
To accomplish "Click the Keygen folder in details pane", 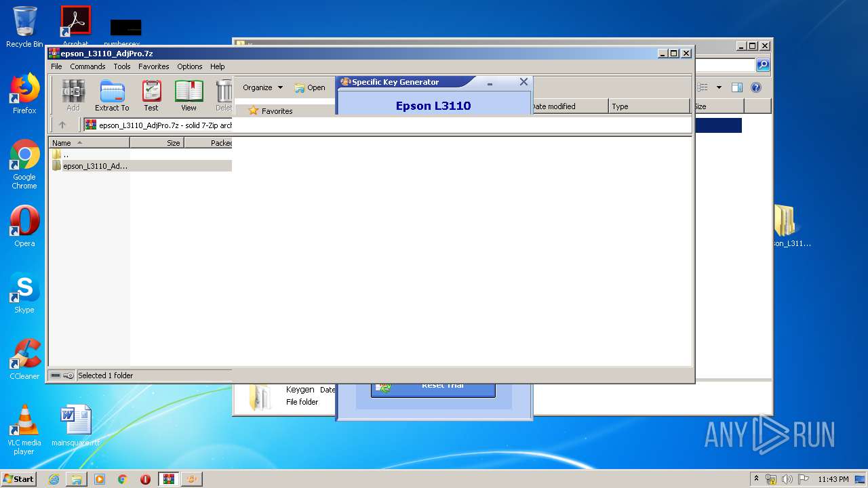I will [x=260, y=397].
